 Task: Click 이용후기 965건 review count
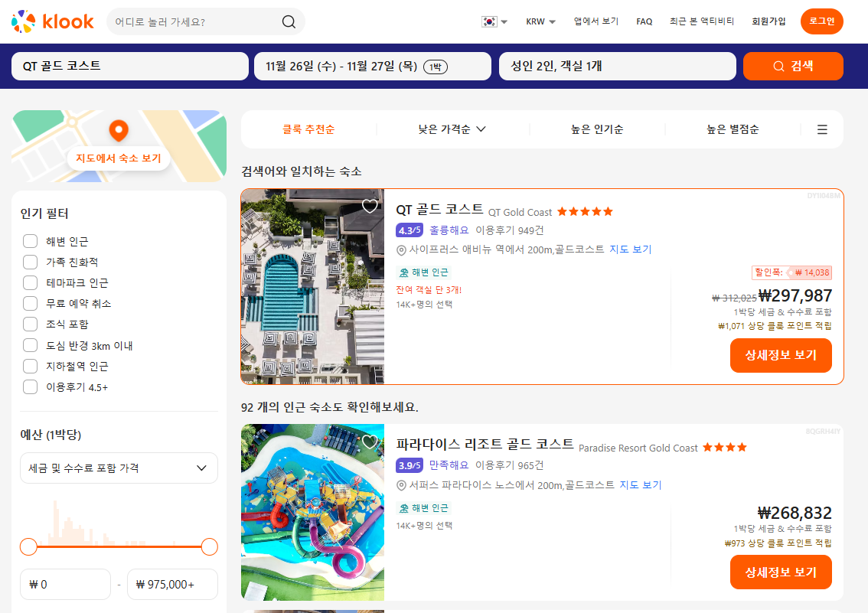tap(509, 465)
